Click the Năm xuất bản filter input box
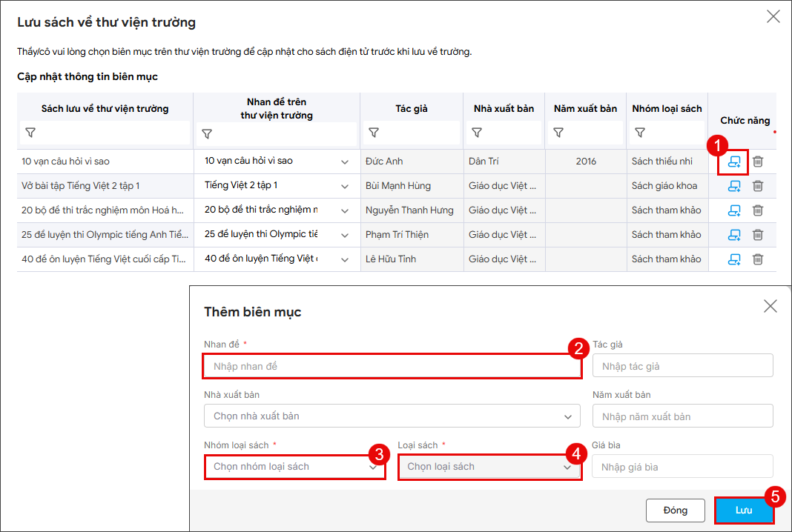The width and height of the screenshot is (792, 532). click(585, 133)
